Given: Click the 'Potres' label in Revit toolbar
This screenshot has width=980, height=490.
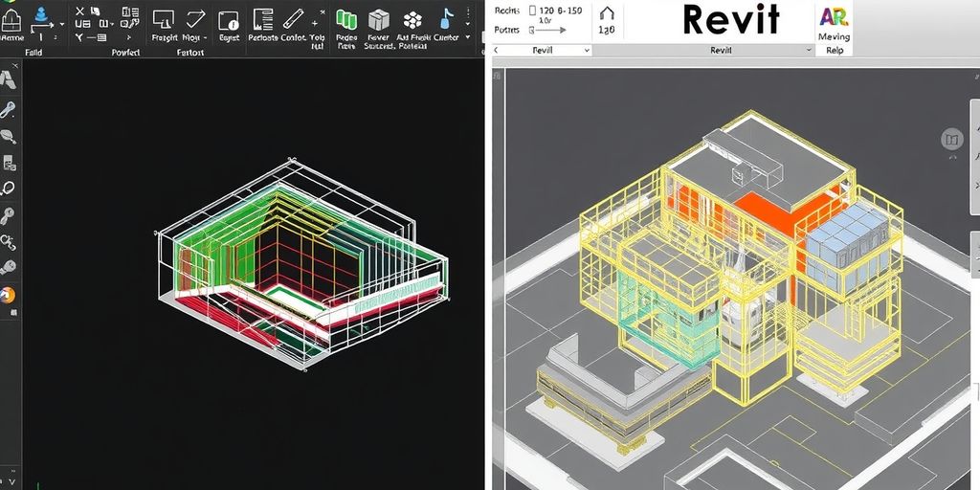Looking at the screenshot, I should click(x=507, y=30).
